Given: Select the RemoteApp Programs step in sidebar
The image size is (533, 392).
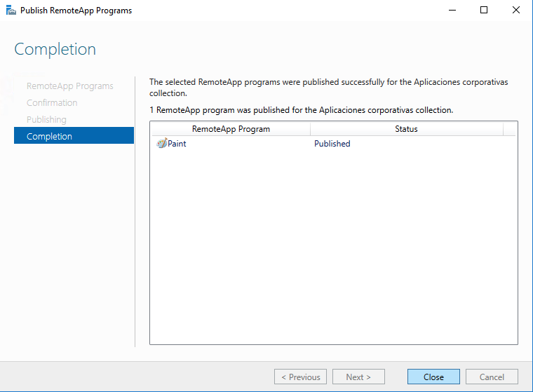Looking at the screenshot, I should click(x=70, y=86).
